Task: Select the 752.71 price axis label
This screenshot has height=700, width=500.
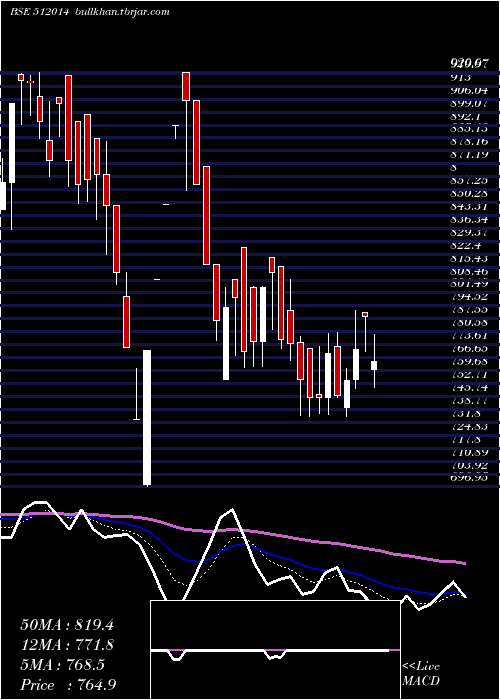Action: 468,374
